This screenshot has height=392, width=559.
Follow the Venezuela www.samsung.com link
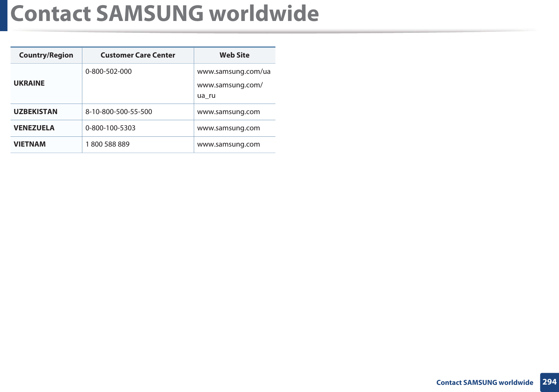click(228, 128)
